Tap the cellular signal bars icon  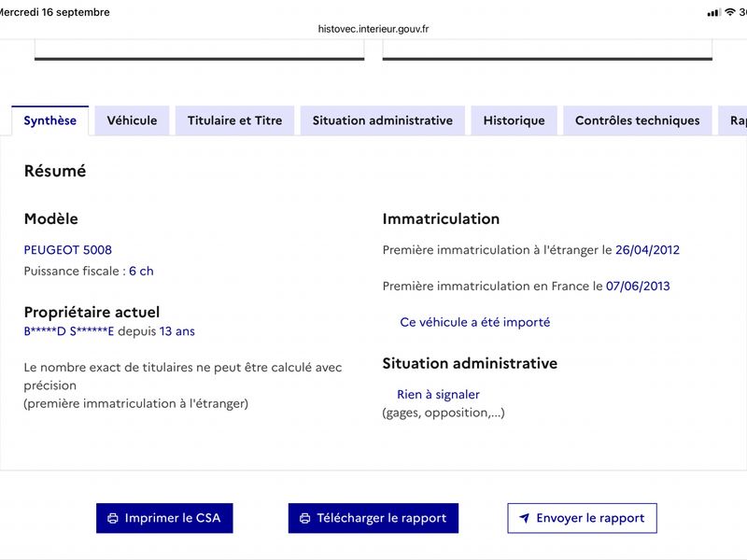coord(713,13)
